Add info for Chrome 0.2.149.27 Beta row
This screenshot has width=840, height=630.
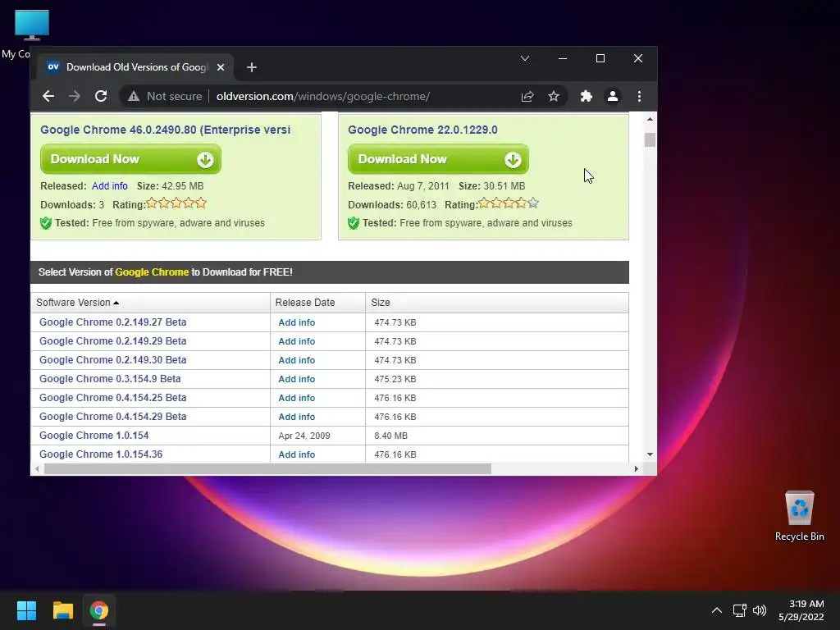point(296,322)
